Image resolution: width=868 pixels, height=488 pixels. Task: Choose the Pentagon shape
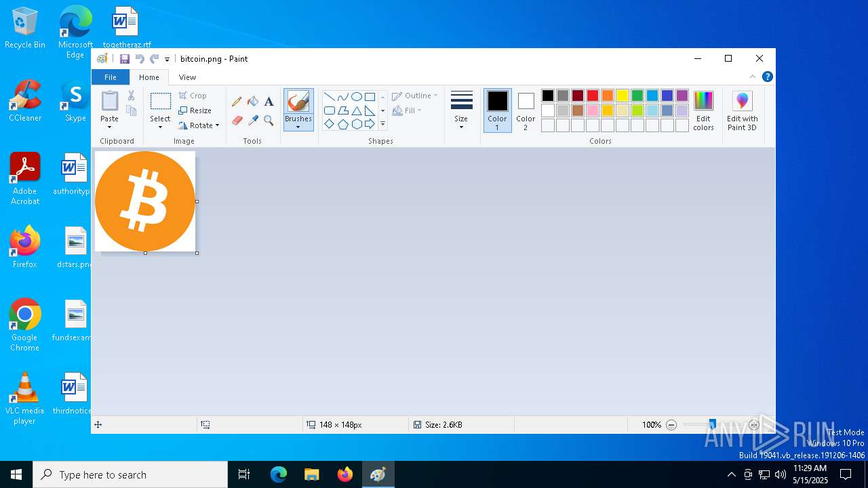[342, 124]
